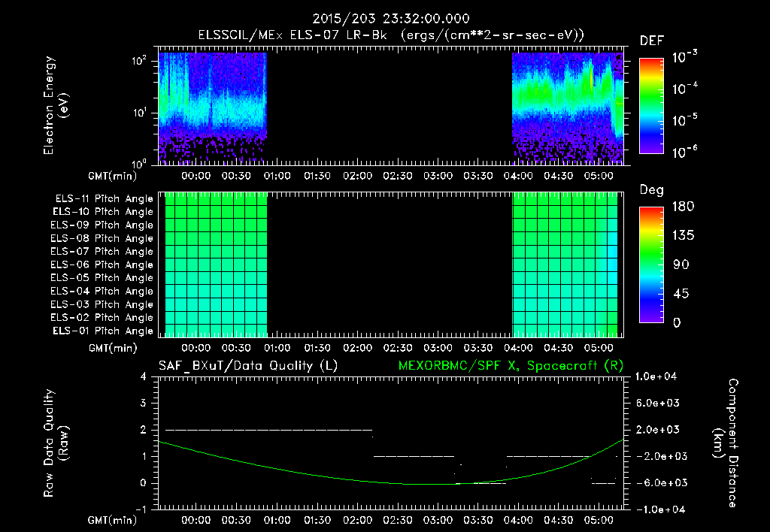Viewport: 770px width, 532px height.
Task: Click the right electron energy spectrogram block
Action: coord(568,108)
